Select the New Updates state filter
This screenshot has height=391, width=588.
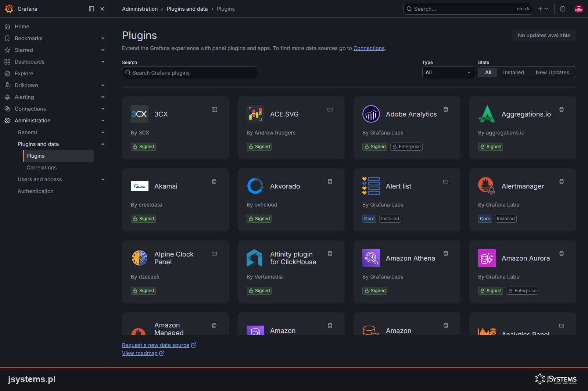(x=552, y=72)
